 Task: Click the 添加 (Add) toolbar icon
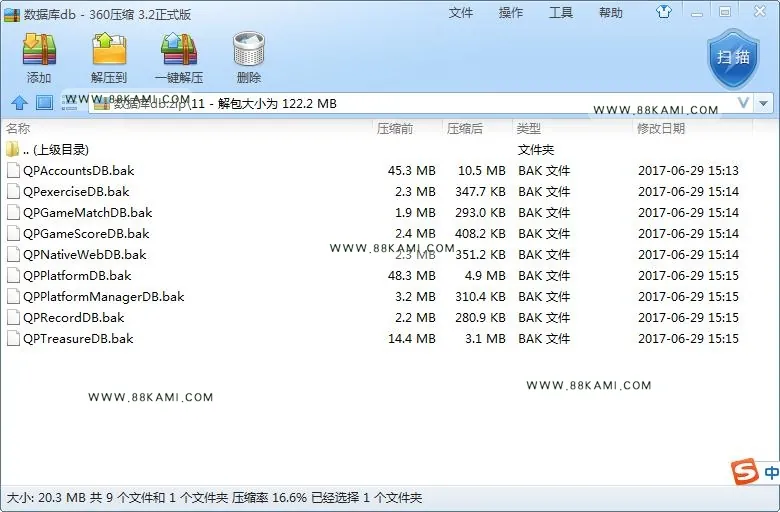click(x=39, y=57)
